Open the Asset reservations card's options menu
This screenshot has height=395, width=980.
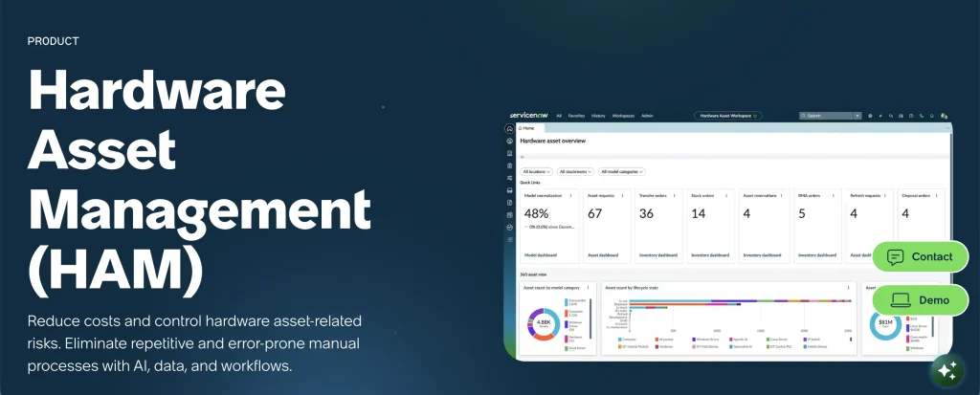point(779,196)
